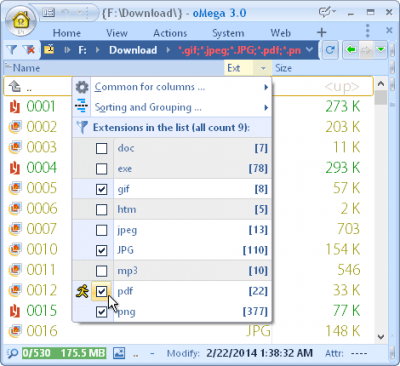Image resolution: width=400 pixels, height=366 pixels.
Task: Apply the funnel filter icon in the address bar
Action: click(11, 50)
